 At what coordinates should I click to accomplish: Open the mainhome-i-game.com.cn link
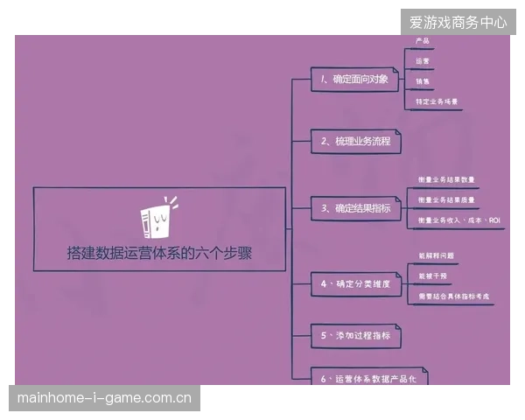[104, 398]
